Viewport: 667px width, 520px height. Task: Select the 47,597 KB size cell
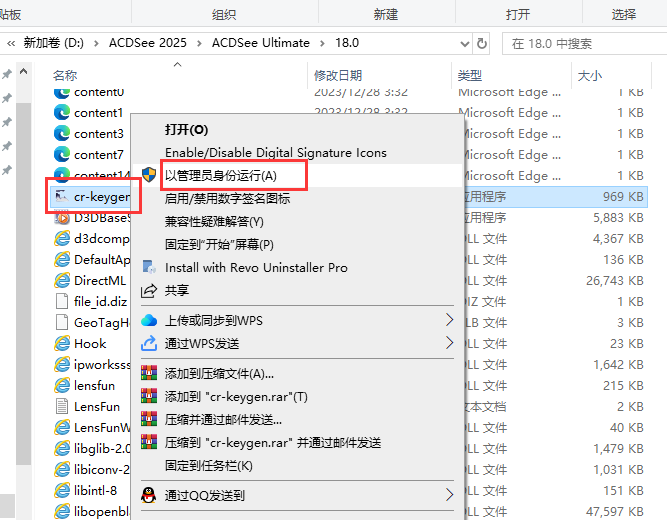pos(615,511)
